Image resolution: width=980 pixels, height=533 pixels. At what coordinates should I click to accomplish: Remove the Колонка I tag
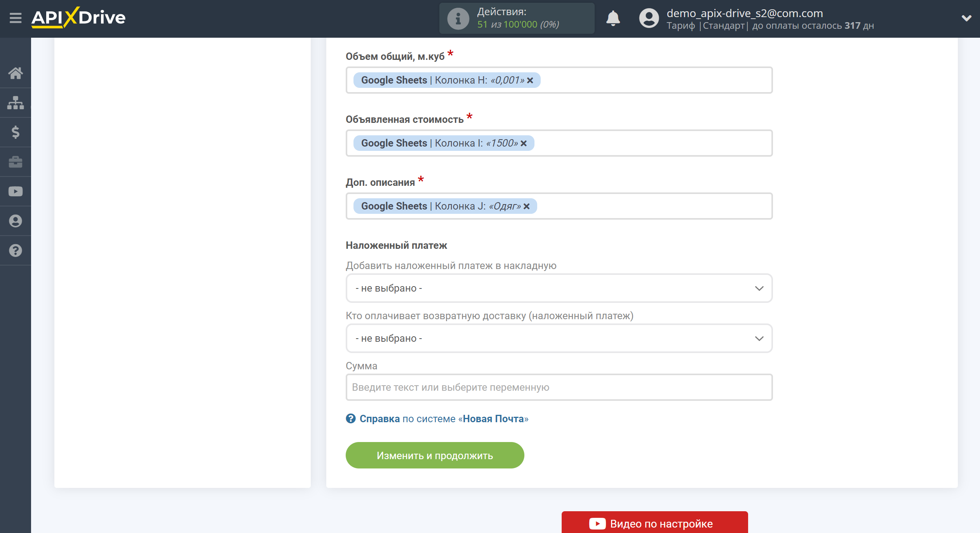(x=524, y=143)
